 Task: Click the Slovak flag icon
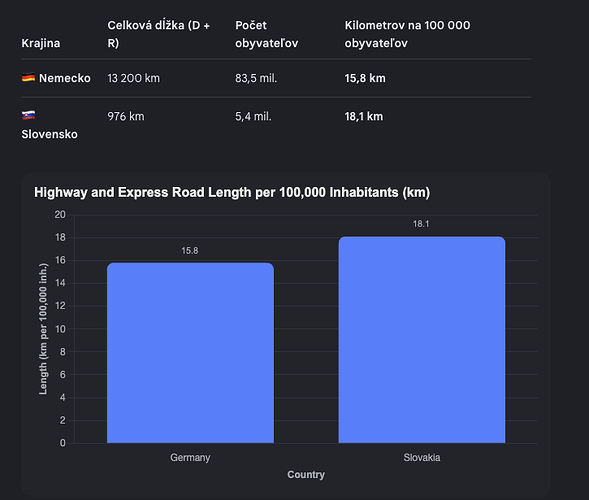(x=28, y=115)
